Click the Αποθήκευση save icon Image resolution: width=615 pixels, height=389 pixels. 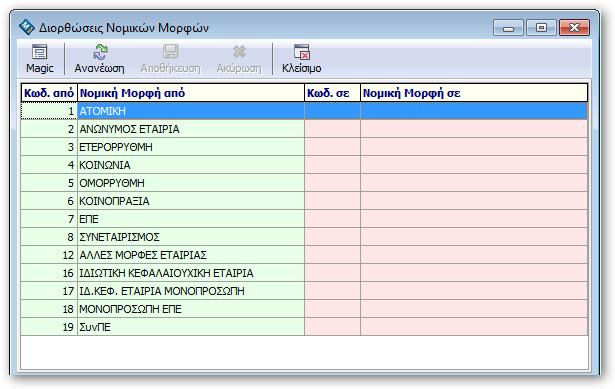coord(171,52)
